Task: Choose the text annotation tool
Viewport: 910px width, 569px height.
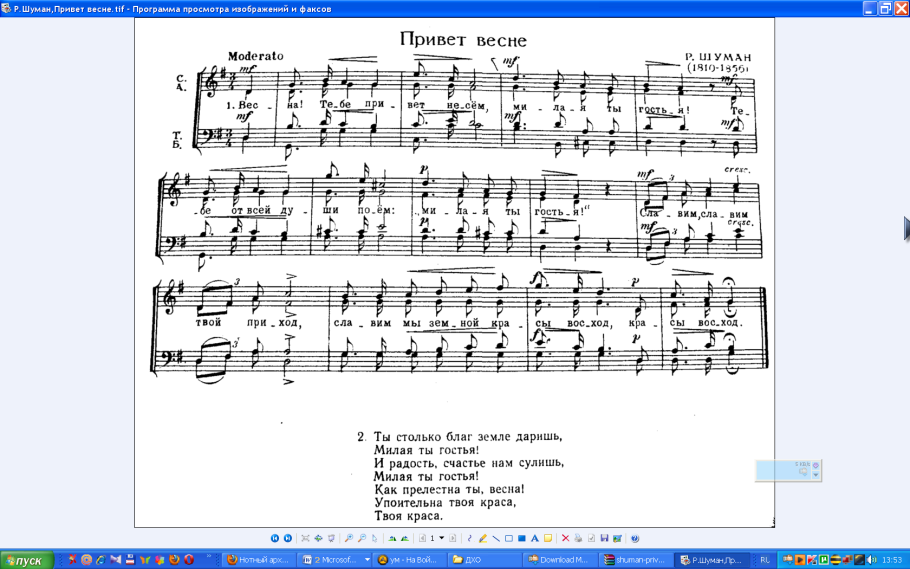Action: coord(535,538)
